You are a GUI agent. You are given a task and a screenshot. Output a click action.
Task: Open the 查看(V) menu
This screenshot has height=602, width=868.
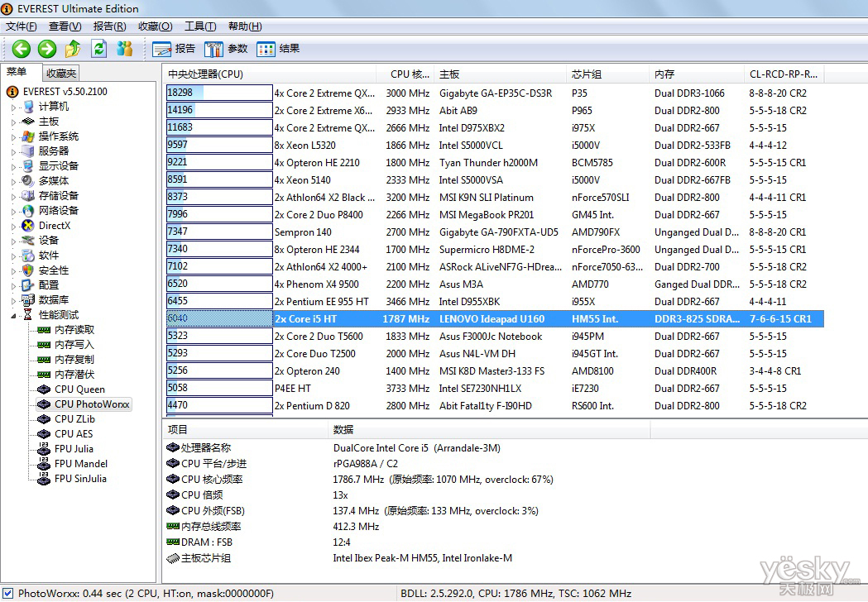tap(65, 26)
